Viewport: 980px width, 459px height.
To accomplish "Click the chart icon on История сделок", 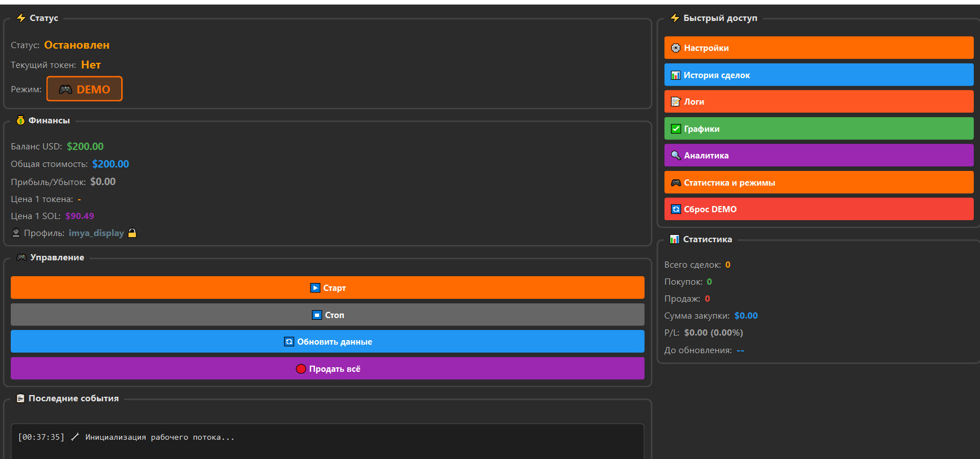I will [x=675, y=75].
